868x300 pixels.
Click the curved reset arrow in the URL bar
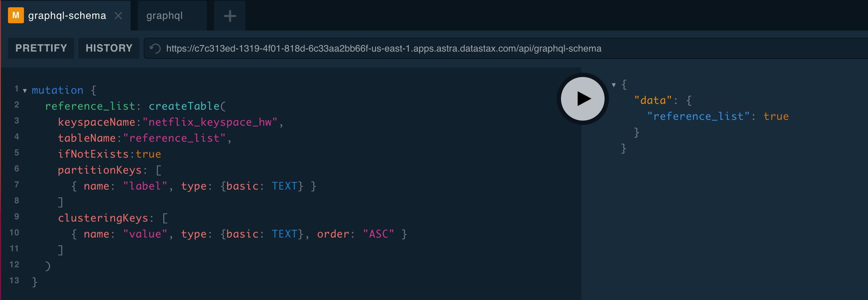point(155,48)
